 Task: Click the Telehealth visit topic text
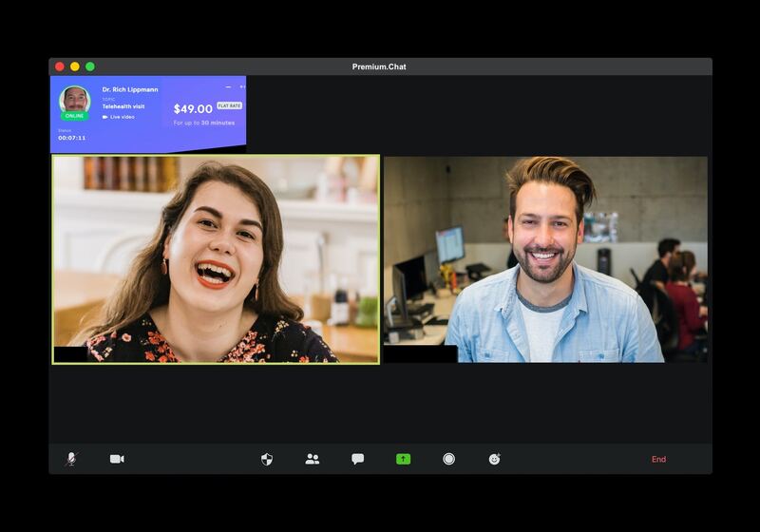point(123,106)
